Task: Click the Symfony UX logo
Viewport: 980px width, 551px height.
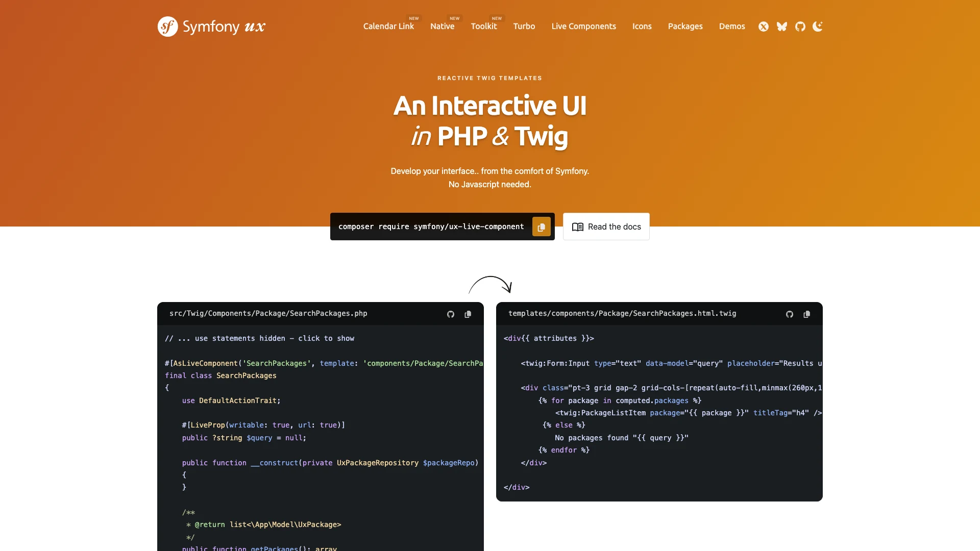Action: pyautogui.click(x=211, y=27)
